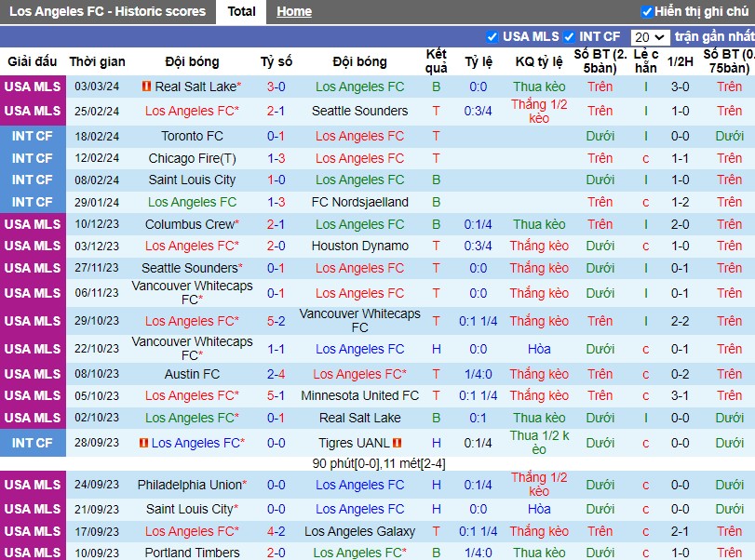Click the 5-2 score on 29/10/23 row
Viewport: 755px width, 560px height.
click(276, 321)
